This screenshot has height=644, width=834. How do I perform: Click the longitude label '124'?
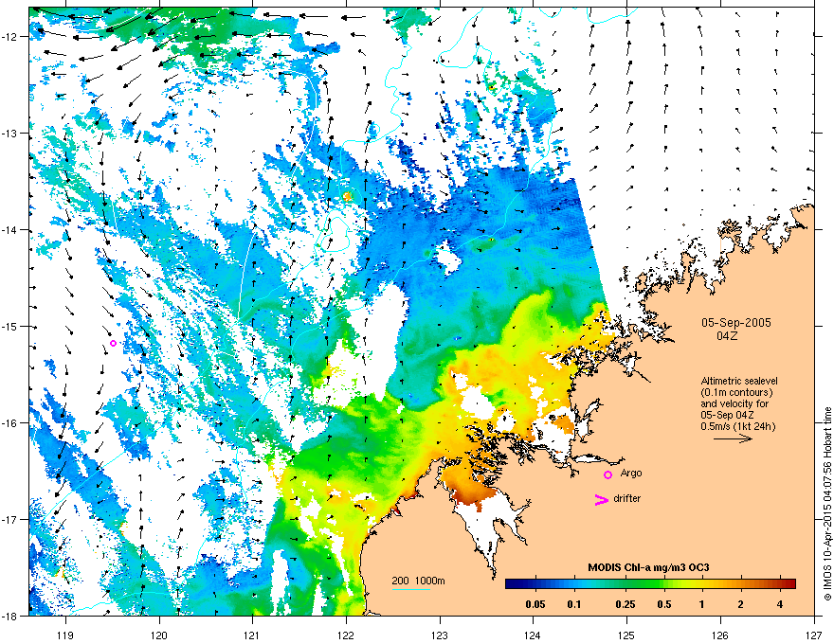(x=533, y=635)
